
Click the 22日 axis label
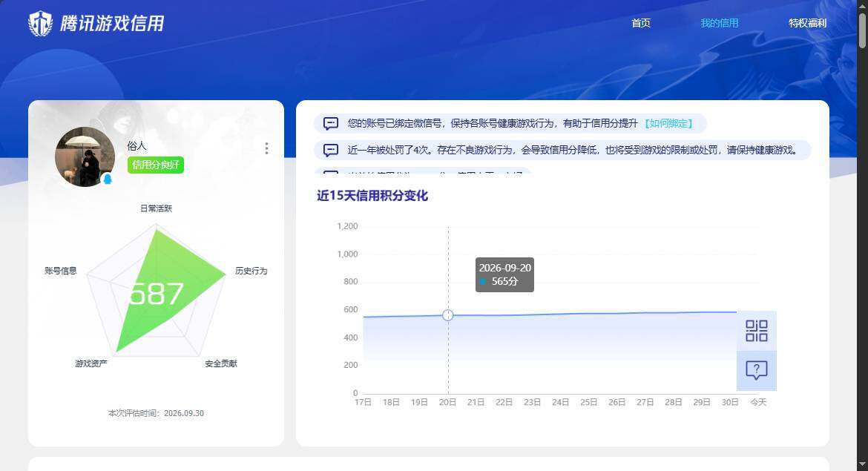[x=504, y=402]
